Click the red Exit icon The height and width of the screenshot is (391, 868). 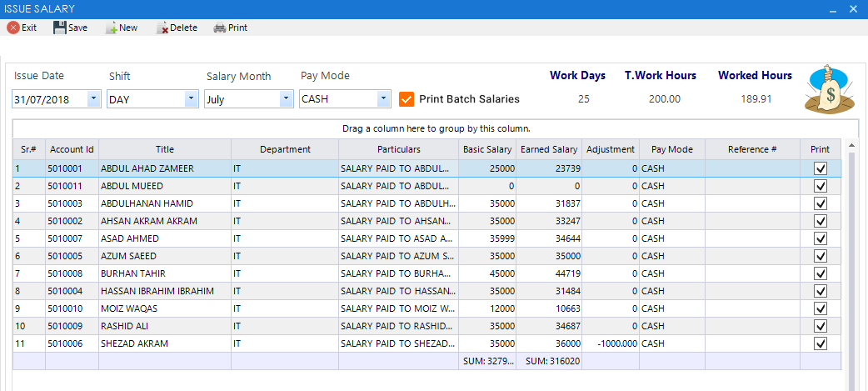click(13, 28)
